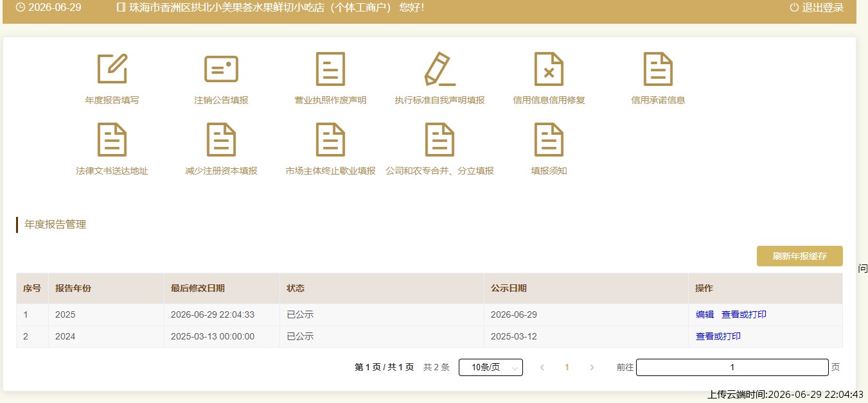Open the 年度报告填写 icon
Screen dimensions: 868x403
tap(112, 69)
